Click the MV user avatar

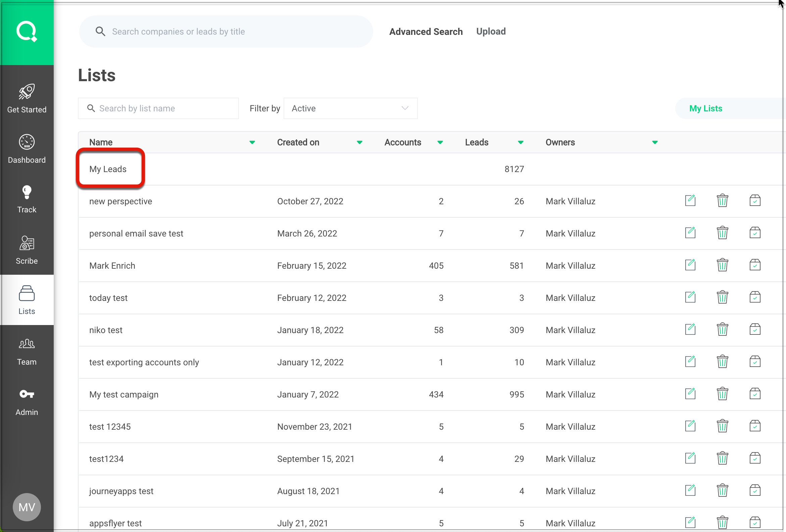27,507
